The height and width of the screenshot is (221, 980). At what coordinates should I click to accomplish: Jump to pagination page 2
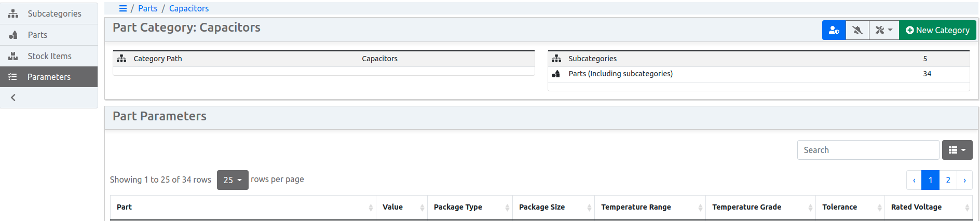(948, 180)
